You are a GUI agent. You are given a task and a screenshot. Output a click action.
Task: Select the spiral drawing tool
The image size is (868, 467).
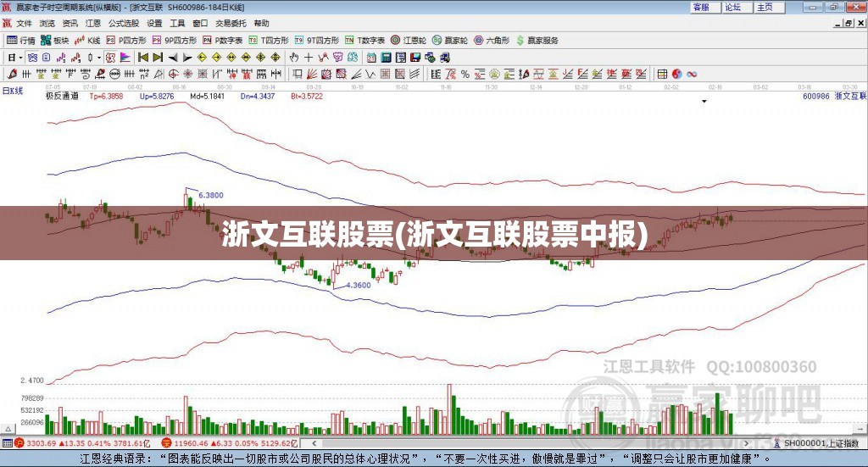pos(86,74)
